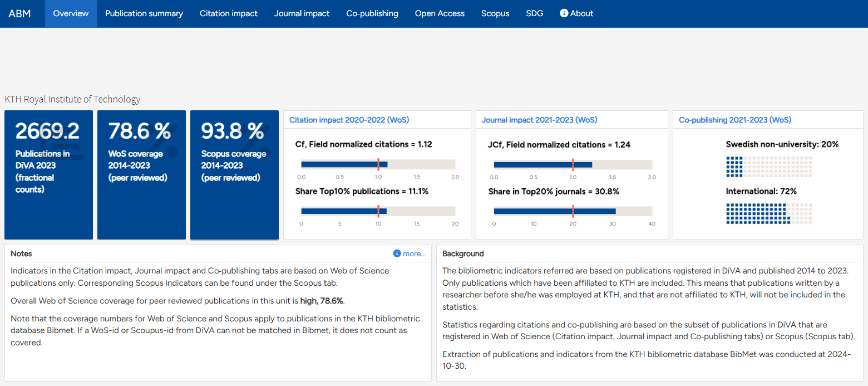Open the Open Access tab

click(440, 13)
